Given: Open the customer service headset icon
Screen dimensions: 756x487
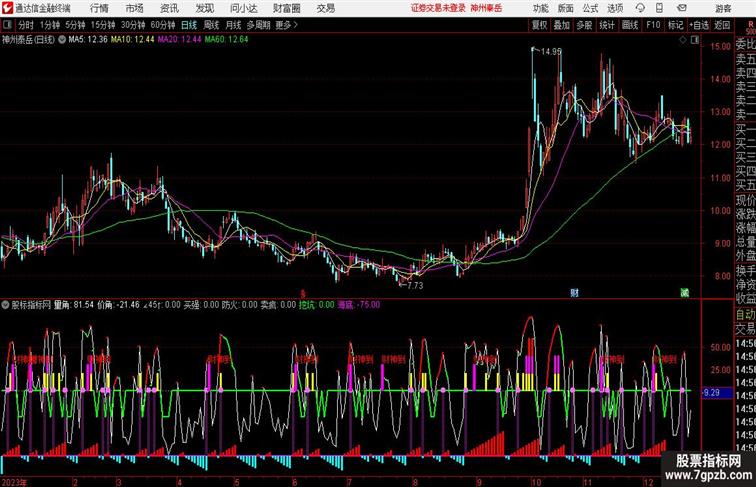Looking at the screenshot, I should 640,8.
